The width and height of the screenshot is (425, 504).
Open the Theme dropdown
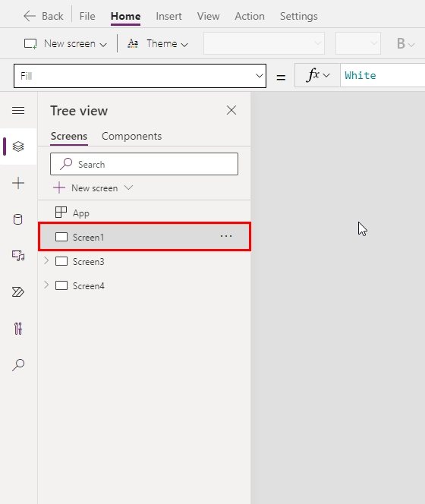point(158,43)
